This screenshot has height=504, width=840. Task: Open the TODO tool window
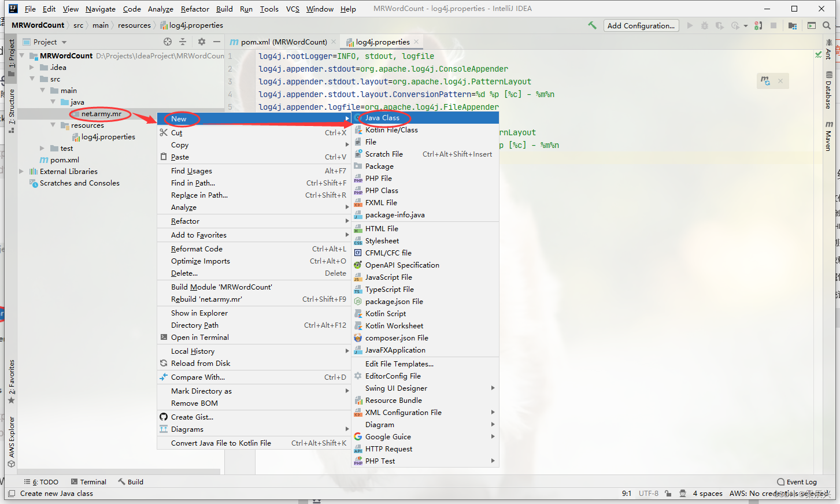pos(41,482)
